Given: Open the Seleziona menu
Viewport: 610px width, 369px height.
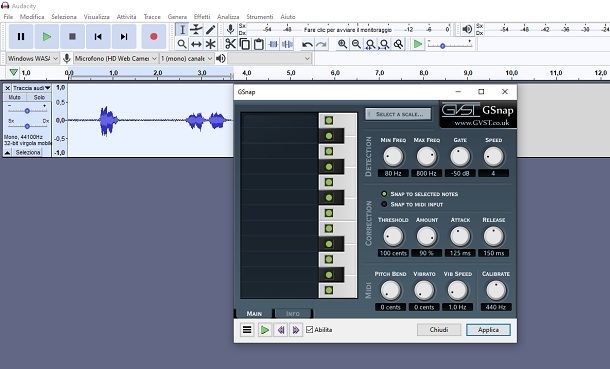Looking at the screenshot, I should pos(64,17).
